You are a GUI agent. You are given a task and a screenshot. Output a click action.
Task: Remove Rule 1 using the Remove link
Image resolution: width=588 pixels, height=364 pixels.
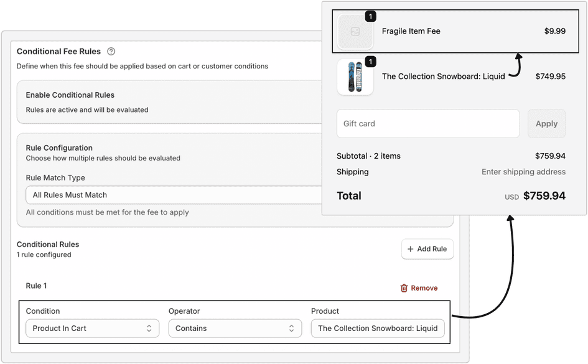point(424,288)
